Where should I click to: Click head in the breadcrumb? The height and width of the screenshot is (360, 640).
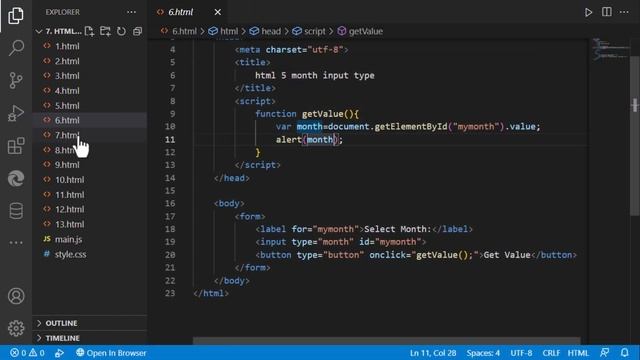point(271,31)
